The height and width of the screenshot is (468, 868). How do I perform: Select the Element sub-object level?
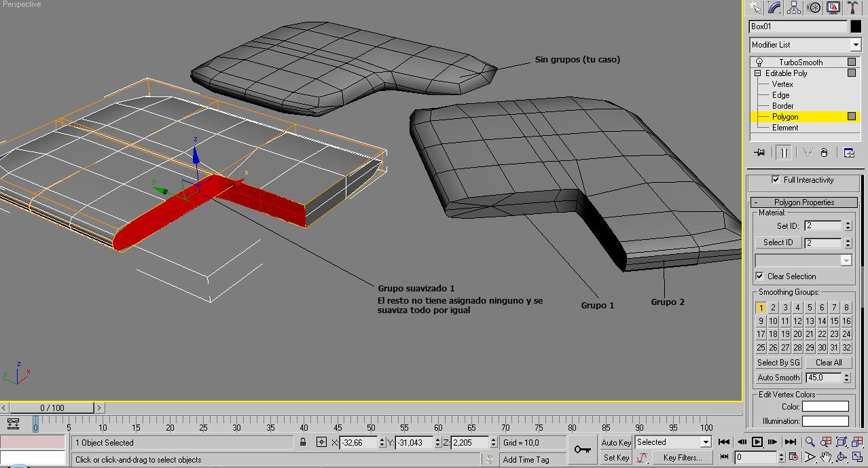[x=785, y=128]
